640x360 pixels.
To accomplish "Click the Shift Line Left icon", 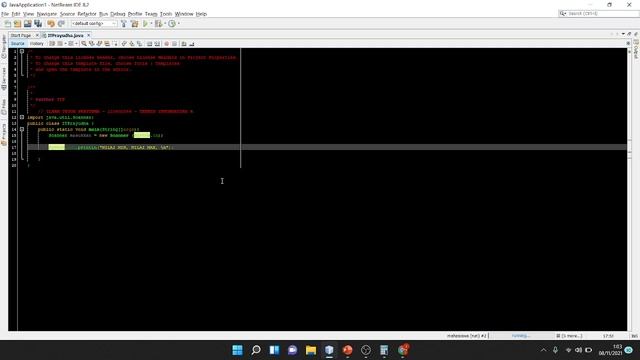I will pos(149,44).
